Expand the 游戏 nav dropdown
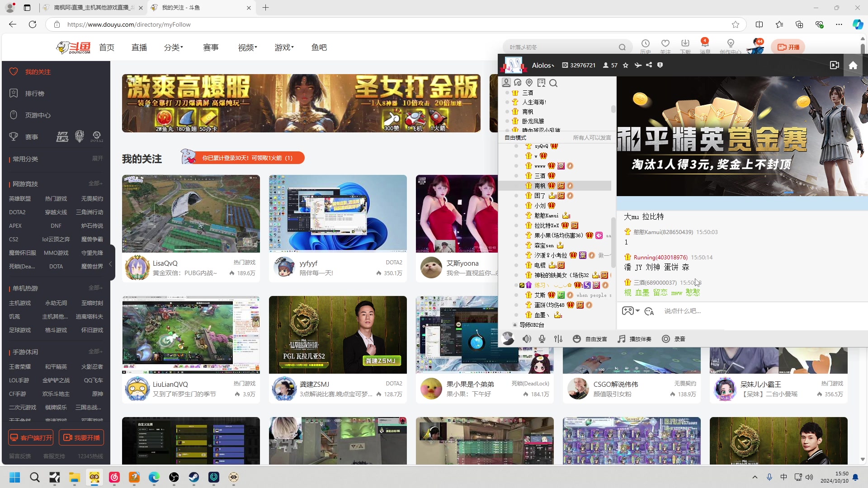The height and width of the screenshot is (488, 868). (x=284, y=47)
